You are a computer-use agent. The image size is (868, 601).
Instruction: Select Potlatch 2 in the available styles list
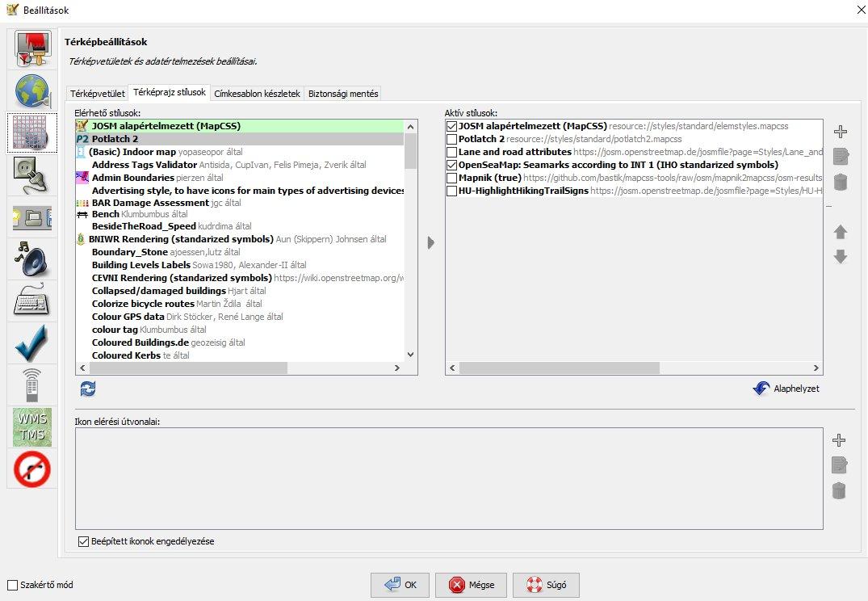[x=240, y=139]
